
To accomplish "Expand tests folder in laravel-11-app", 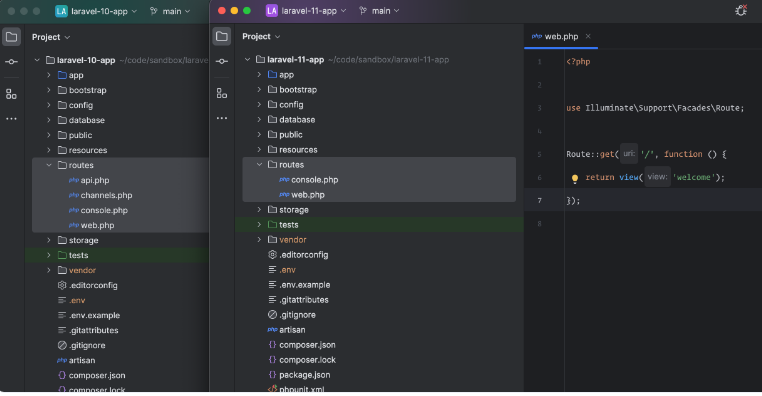I will pos(259,225).
